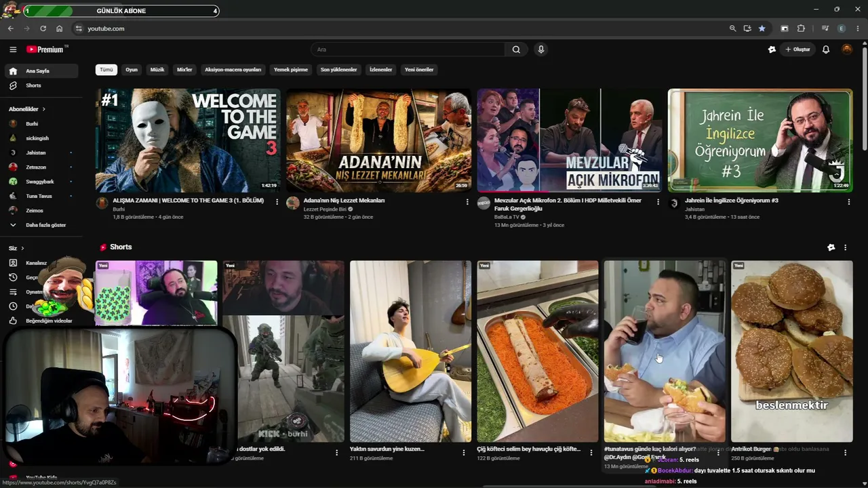The height and width of the screenshot is (488, 868).
Task: Open options for the 'Antrikot Burger' short
Action: pyautogui.click(x=845, y=452)
